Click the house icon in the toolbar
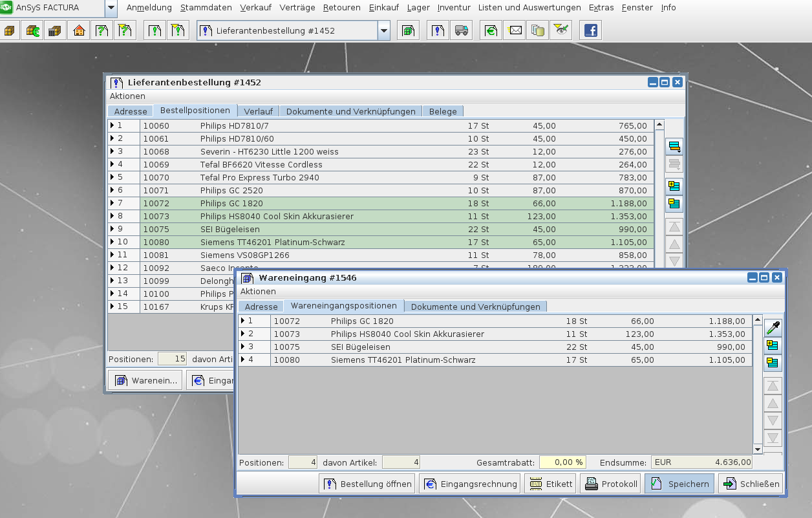This screenshot has width=812, height=518. 79,30
